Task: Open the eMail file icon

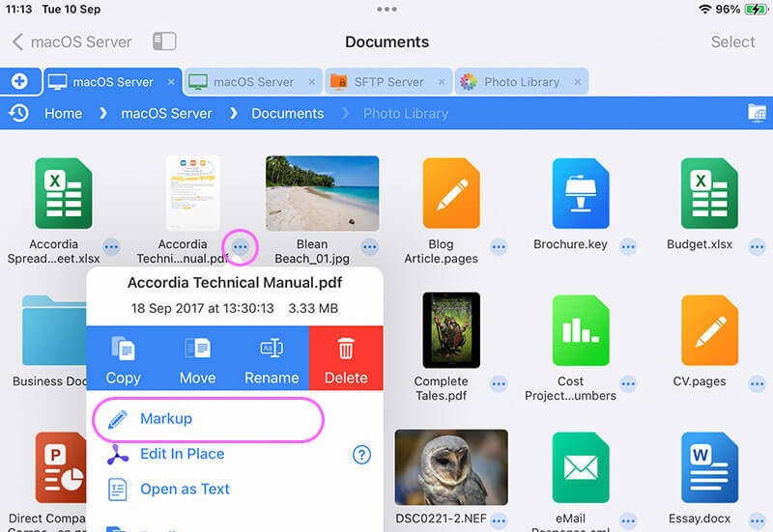Action: 581,467
